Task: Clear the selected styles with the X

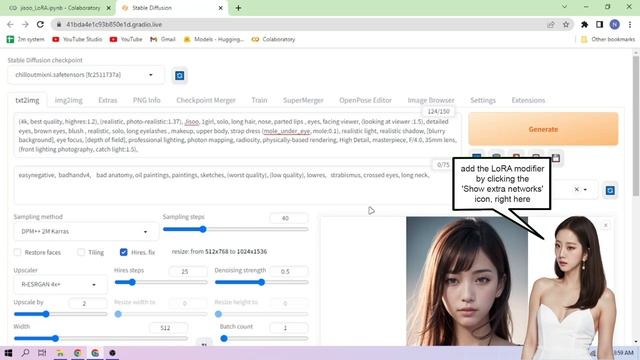Action: (x=576, y=189)
